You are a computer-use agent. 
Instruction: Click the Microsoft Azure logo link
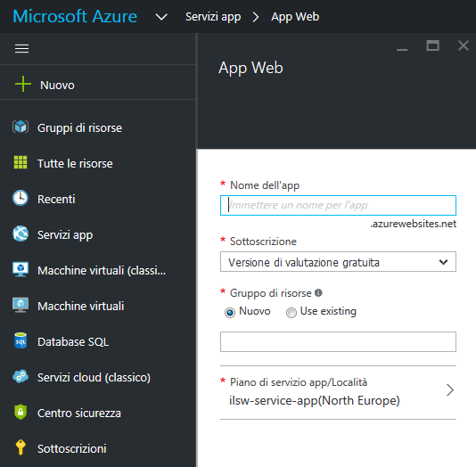(75, 16)
